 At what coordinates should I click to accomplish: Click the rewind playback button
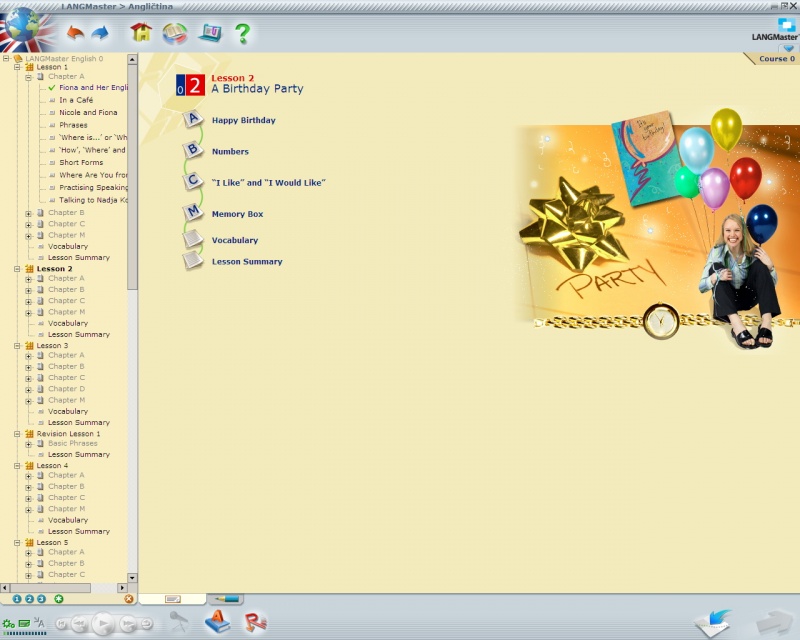pos(80,624)
